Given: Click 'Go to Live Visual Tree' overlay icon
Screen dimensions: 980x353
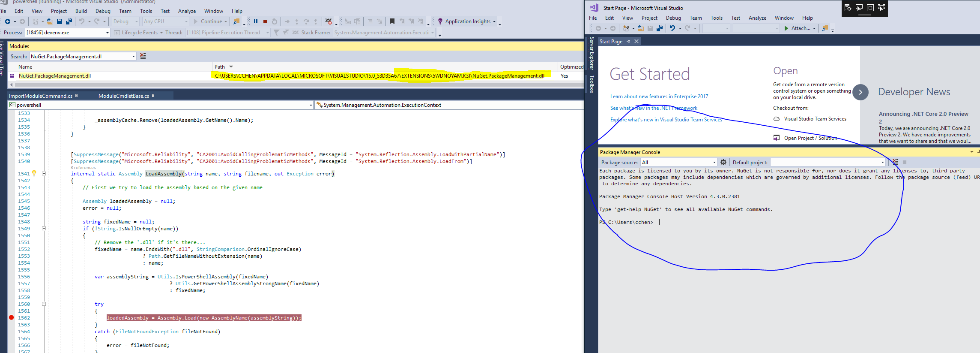Looking at the screenshot, I should tap(848, 8).
